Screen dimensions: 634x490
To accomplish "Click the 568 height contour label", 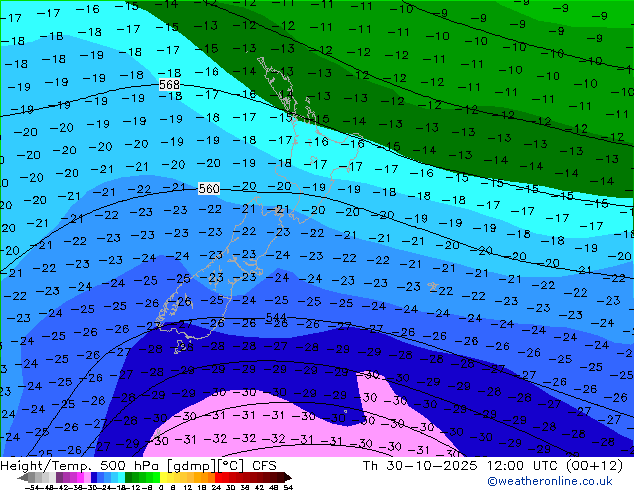I will (169, 84).
